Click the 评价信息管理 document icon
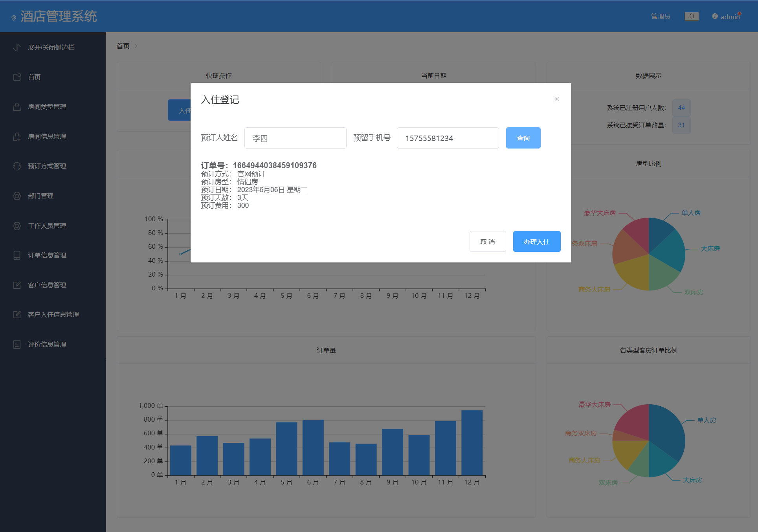The height and width of the screenshot is (532, 758). tap(17, 344)
